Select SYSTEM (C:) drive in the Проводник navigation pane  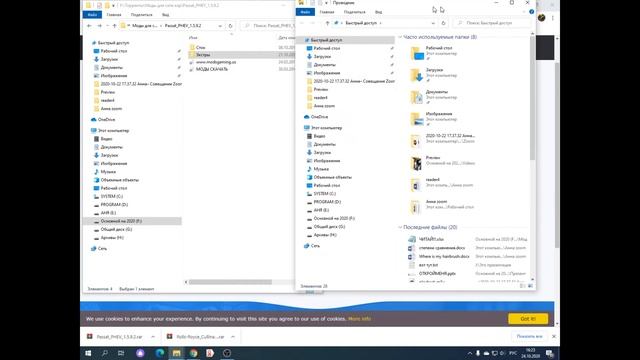[x=324, y=193]
